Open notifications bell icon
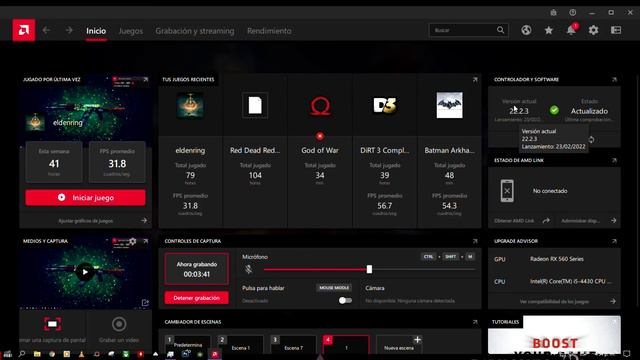 (x=571, y=30)
